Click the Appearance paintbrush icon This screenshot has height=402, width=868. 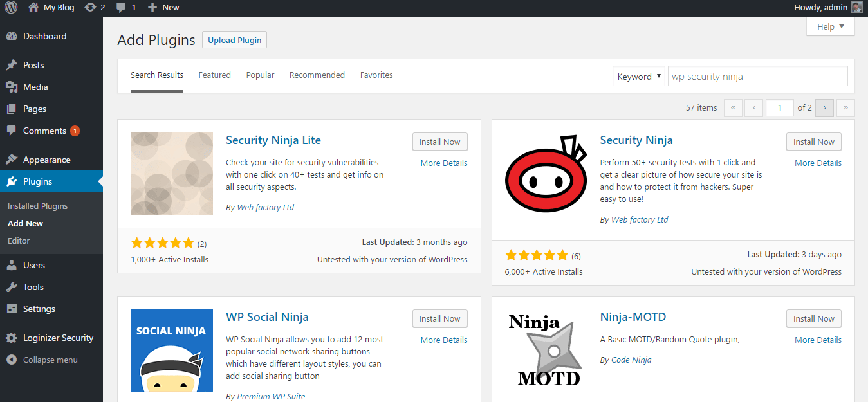point(12,160)
